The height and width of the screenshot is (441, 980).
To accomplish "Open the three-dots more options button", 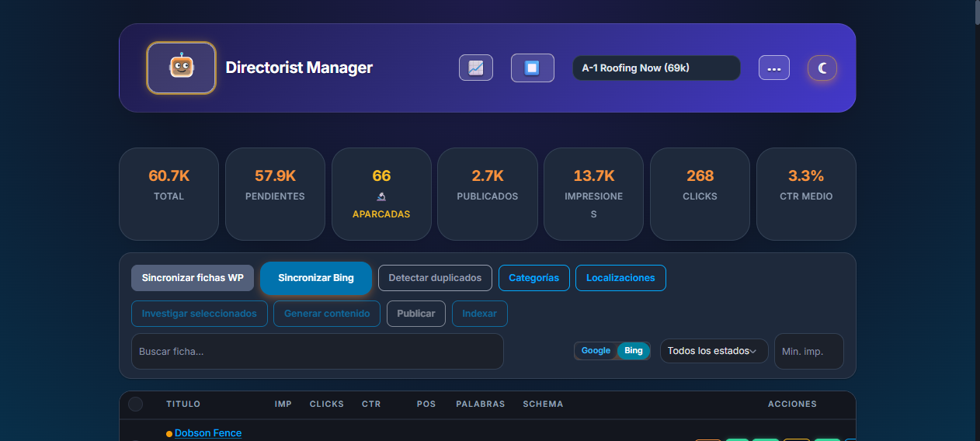I will 774,68.
